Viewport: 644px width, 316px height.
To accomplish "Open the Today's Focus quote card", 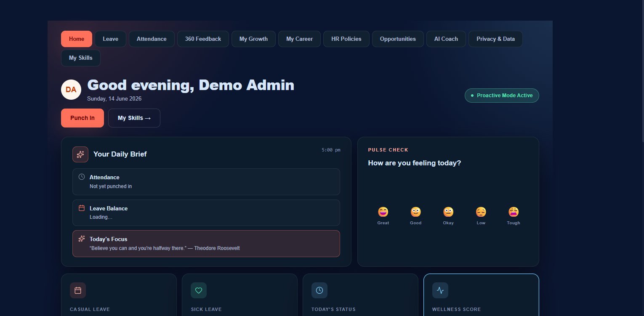I will point(206,244).
